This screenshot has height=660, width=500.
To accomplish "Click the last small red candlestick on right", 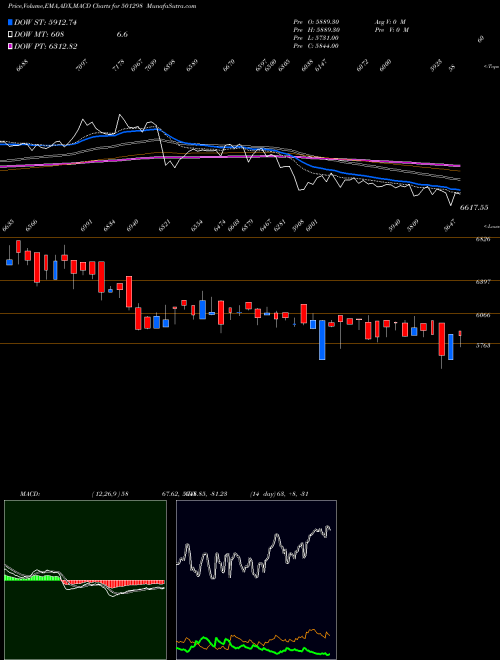I will (460, 334).
